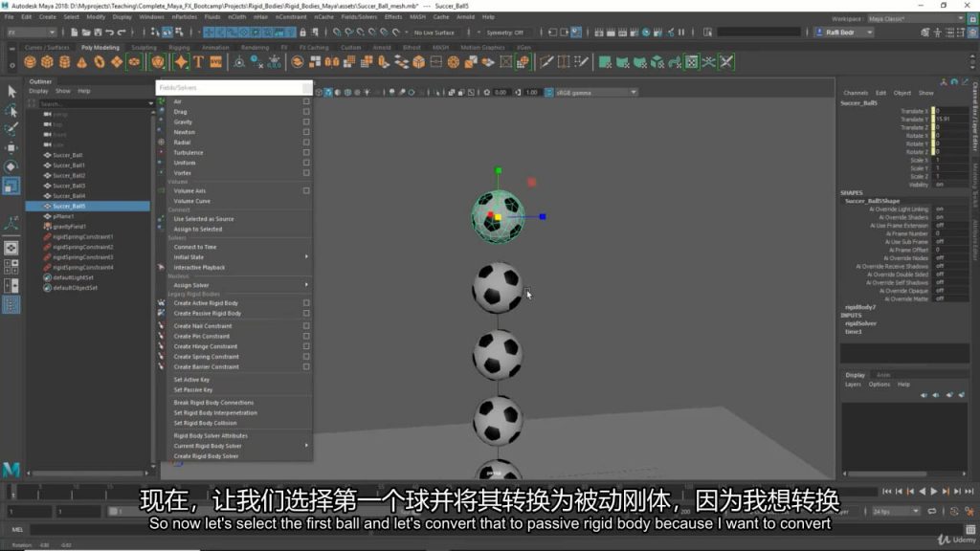
Task: Open Create Spring Constraint option box
Action: (306, 357)
